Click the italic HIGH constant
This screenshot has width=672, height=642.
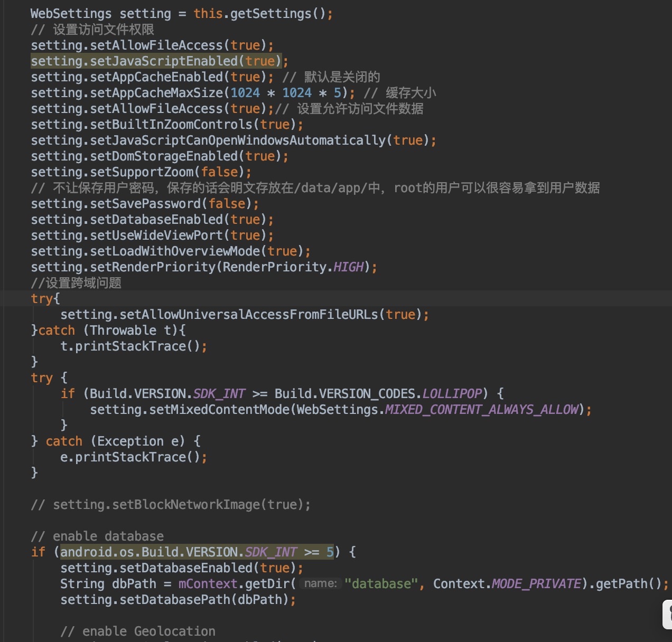[349, 267]
